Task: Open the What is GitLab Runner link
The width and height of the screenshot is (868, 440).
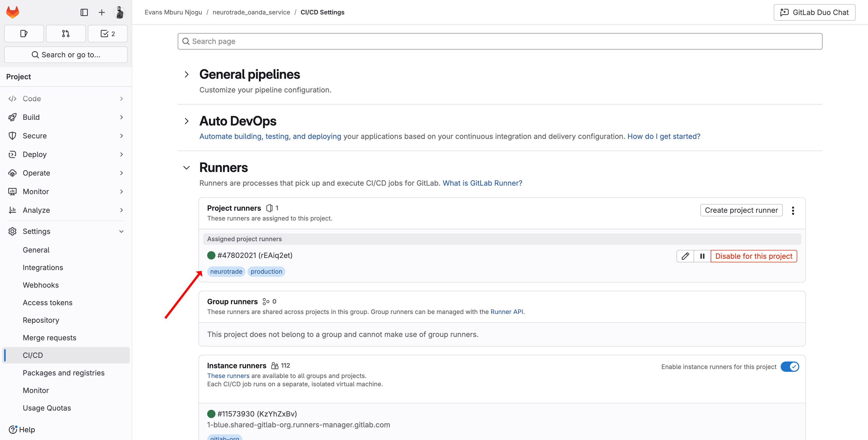Action: click(482, 183)
